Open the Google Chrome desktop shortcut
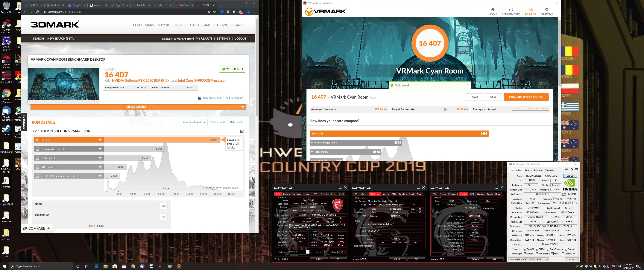The width and height of the screenshot is (644, 270). pos(6,96)
